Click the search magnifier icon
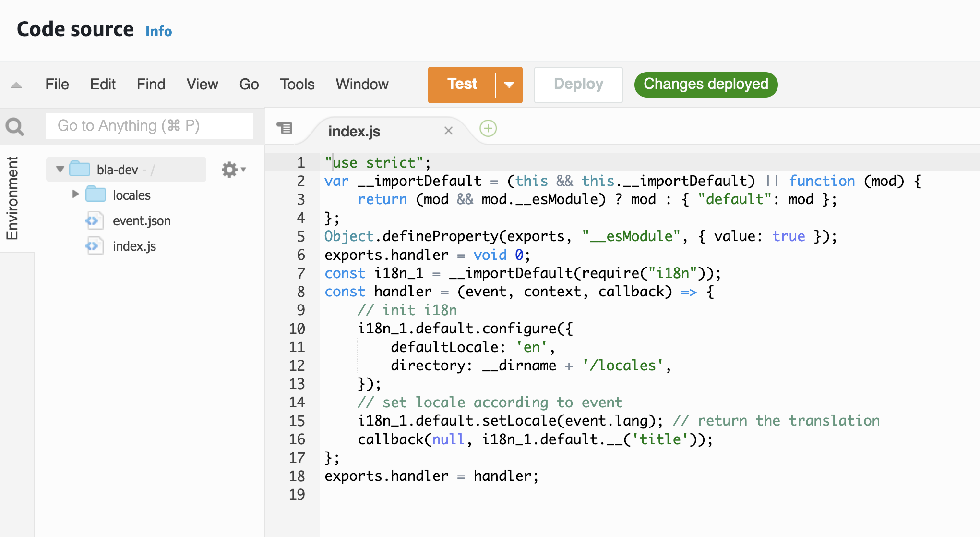This screenshot has height=537, width=980. 14,127
